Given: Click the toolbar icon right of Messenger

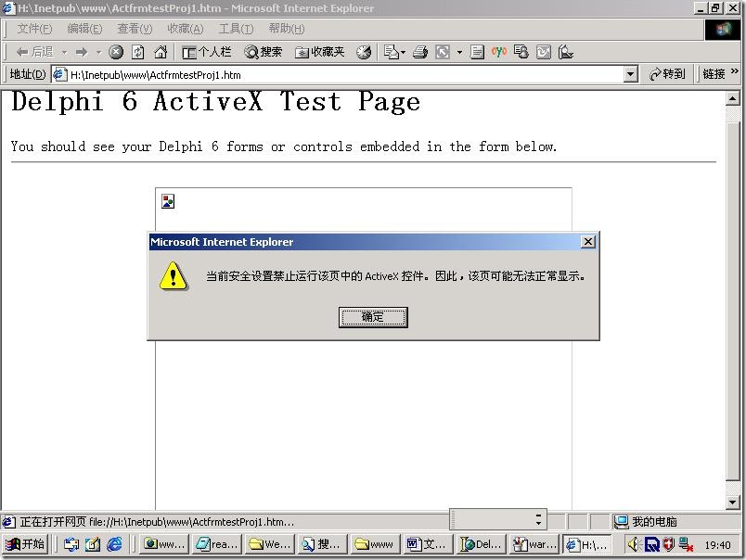Looking at the screenshot, I should [x=544, y=52].
